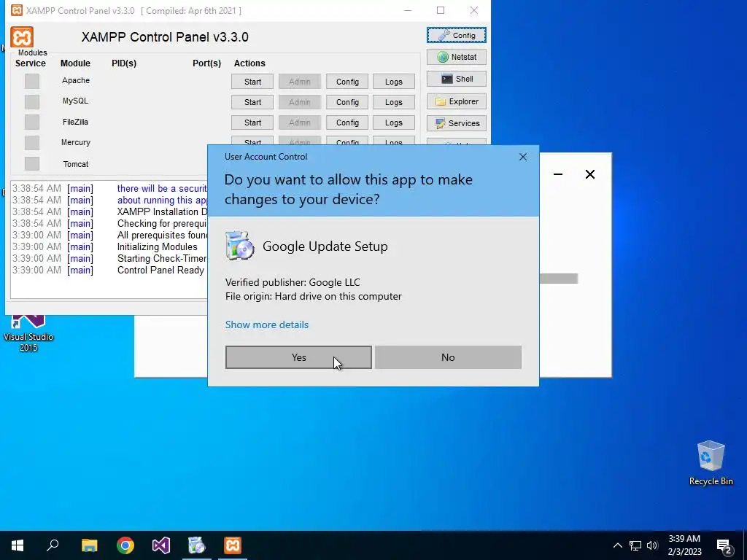The height and width of the screenshot is (560, 747).
Task: Open the network tray icon
Action: (x=635, y=545)
